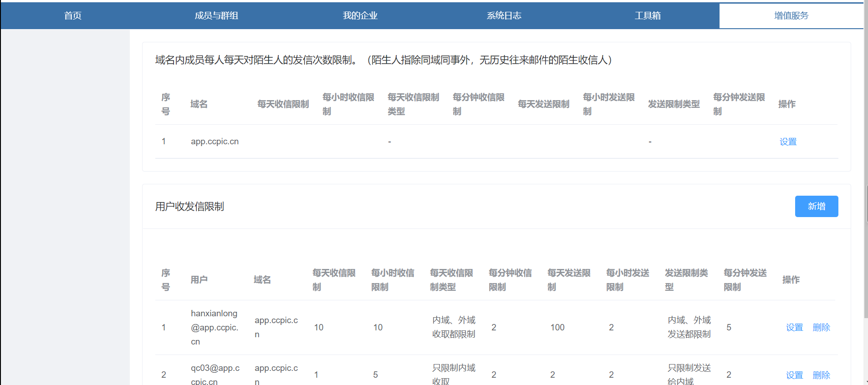Click the page vertical scrollbar
868x385 pixels.
coord(866,159)
